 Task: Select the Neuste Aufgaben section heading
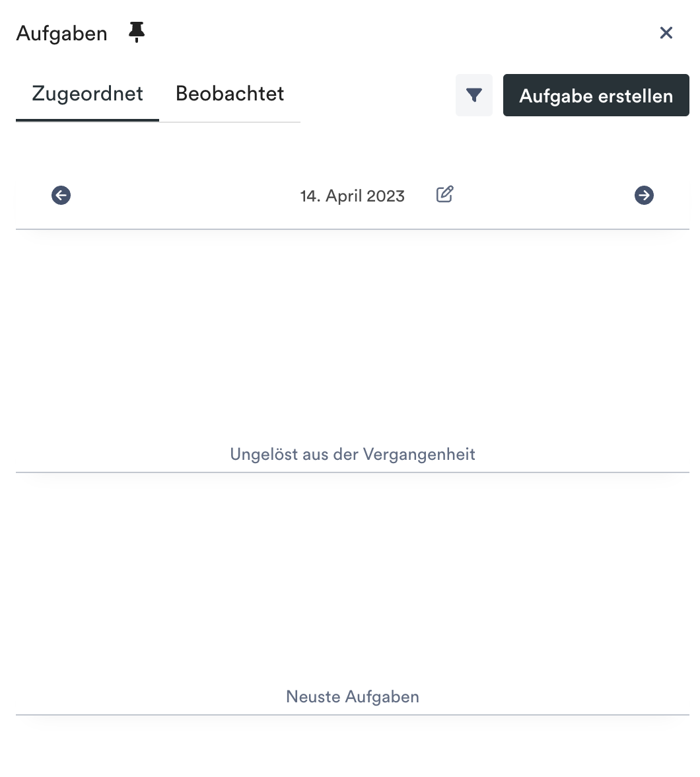click(x=353, y=696)
